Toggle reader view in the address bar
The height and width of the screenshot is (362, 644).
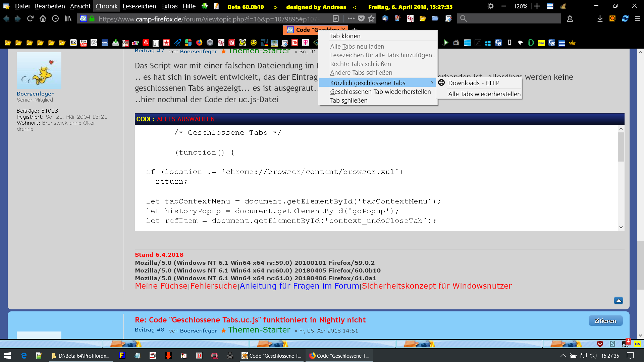tap(336, 19)
